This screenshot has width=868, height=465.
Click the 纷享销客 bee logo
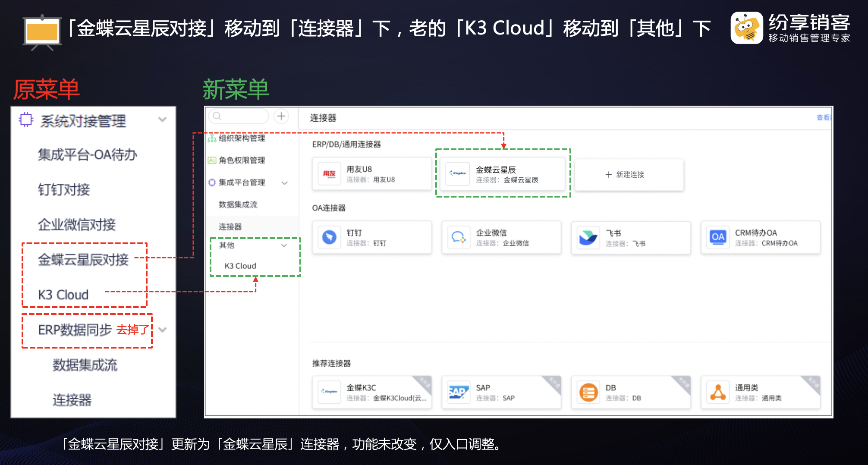click(x=747, y=28)
